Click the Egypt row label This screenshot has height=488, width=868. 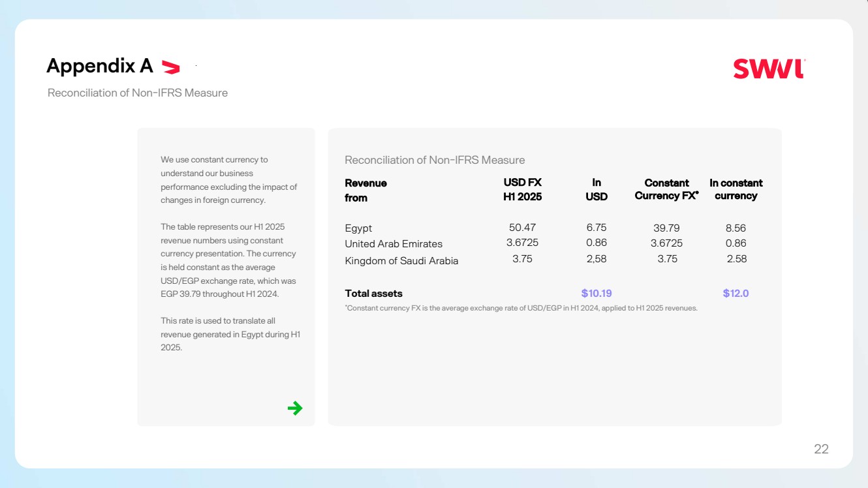(x=358, y=228)
